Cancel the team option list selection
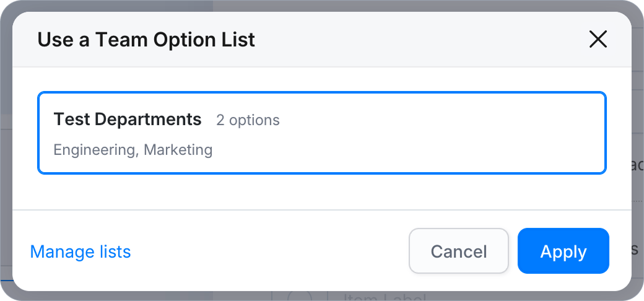The height and width of the screenshot is (301, 644). (x=458, y=251)
